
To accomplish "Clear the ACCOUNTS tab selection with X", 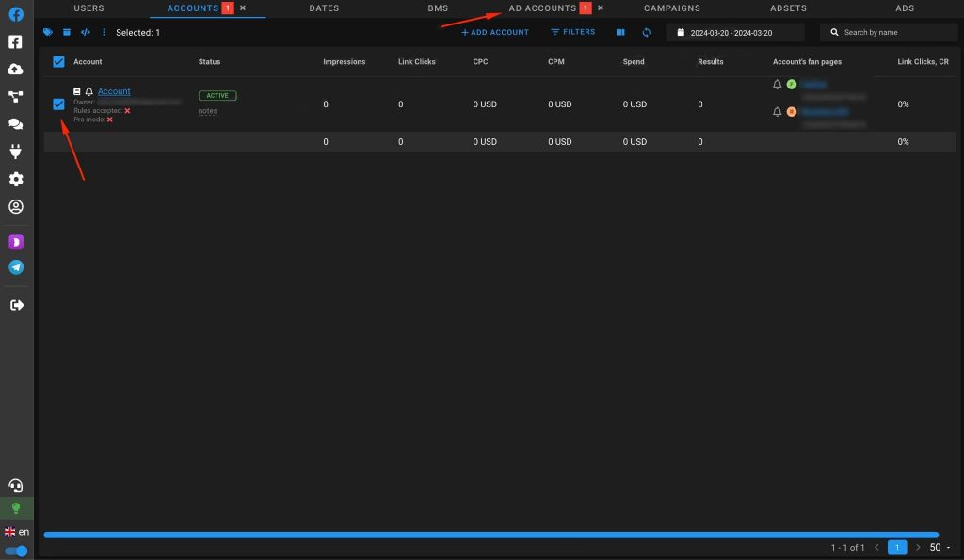I will [243, 8].
